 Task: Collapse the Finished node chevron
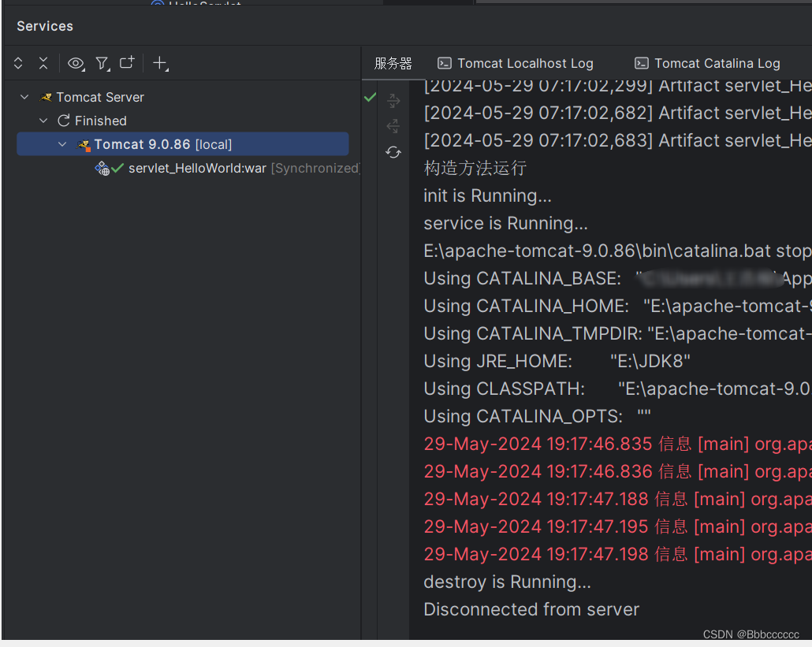pyautogui.click(x=43, y=121)
